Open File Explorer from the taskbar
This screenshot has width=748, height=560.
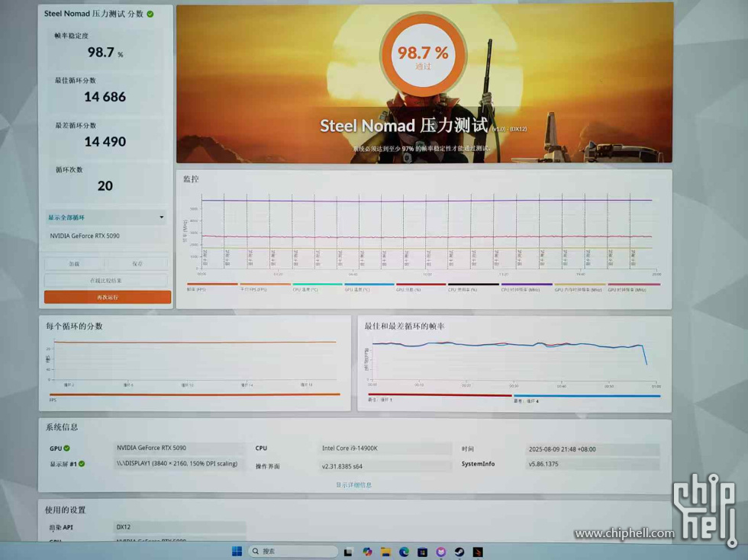385,552
